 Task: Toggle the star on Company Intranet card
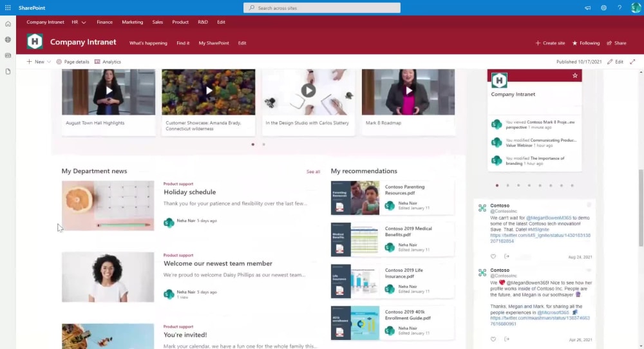575,75
